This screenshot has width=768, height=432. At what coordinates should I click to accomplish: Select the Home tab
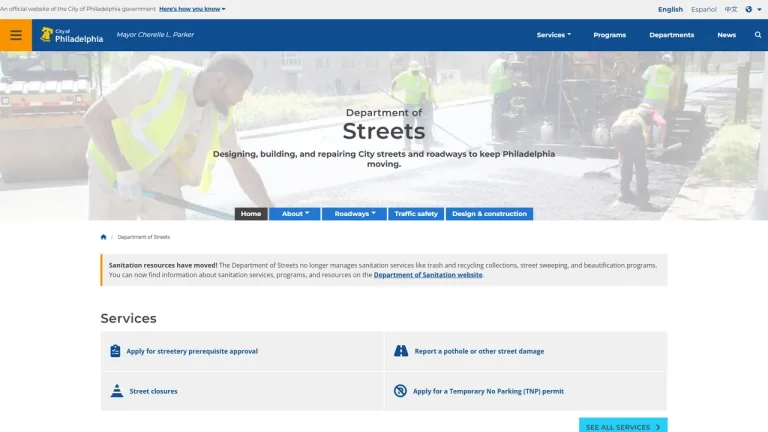(x=251, y=214)
